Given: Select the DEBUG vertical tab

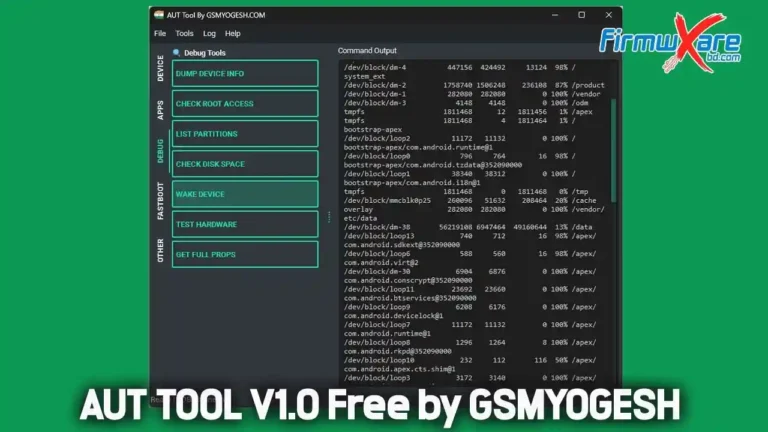Looking at the screenshot, I should point(160,151).
